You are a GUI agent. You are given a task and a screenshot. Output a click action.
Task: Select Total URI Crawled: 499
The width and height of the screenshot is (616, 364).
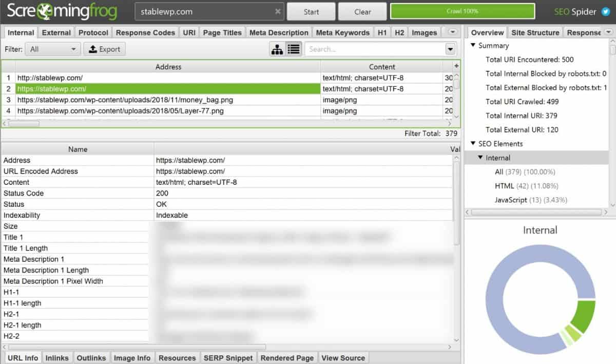tap(522, 102)
